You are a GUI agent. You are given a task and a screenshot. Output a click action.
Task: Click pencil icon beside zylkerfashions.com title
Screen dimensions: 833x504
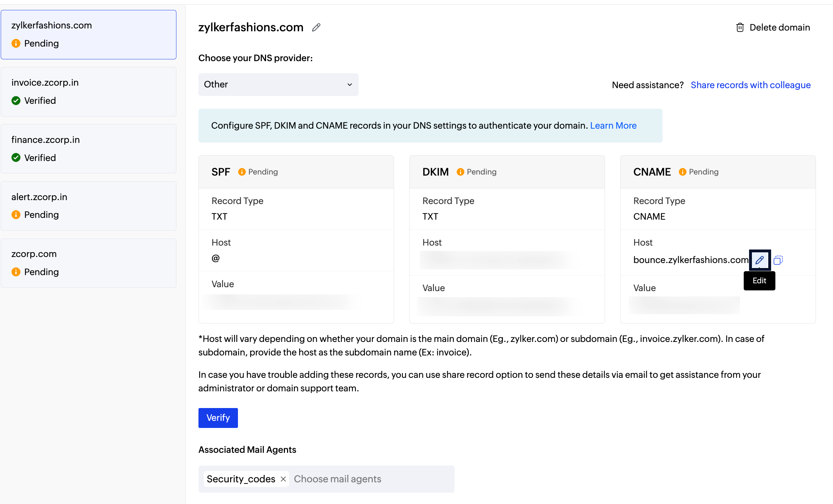pos(316,27)
